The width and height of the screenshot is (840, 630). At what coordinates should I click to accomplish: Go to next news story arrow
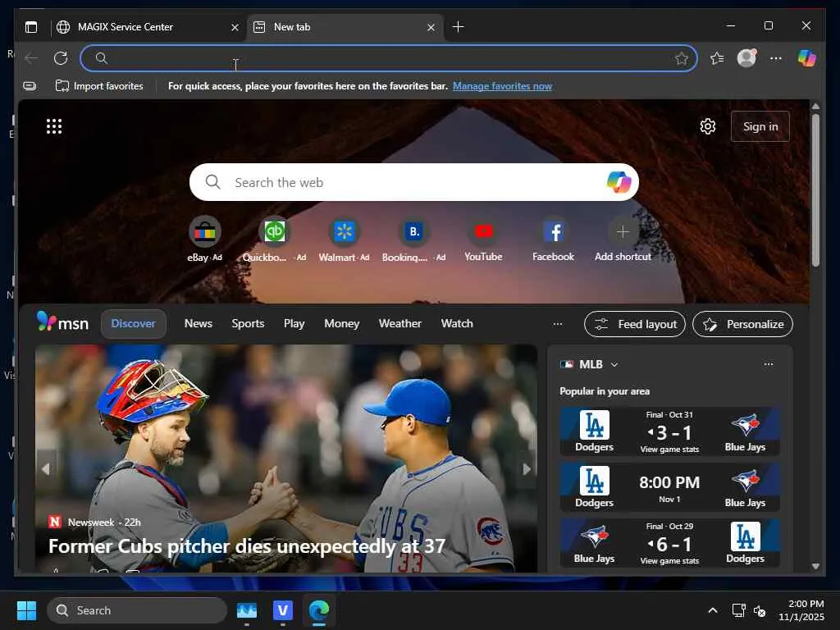tap(527, 469)
